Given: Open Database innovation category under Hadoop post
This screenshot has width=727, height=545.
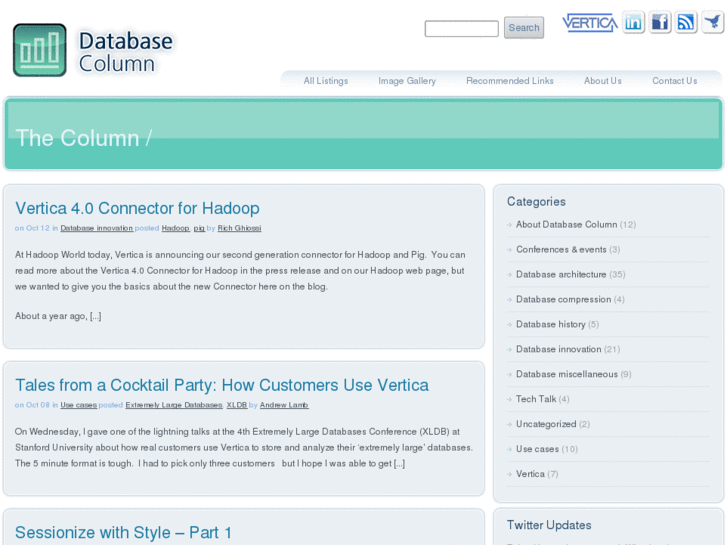Looking at the screenshot, I should pyautogui.click(x=96, y=228).
